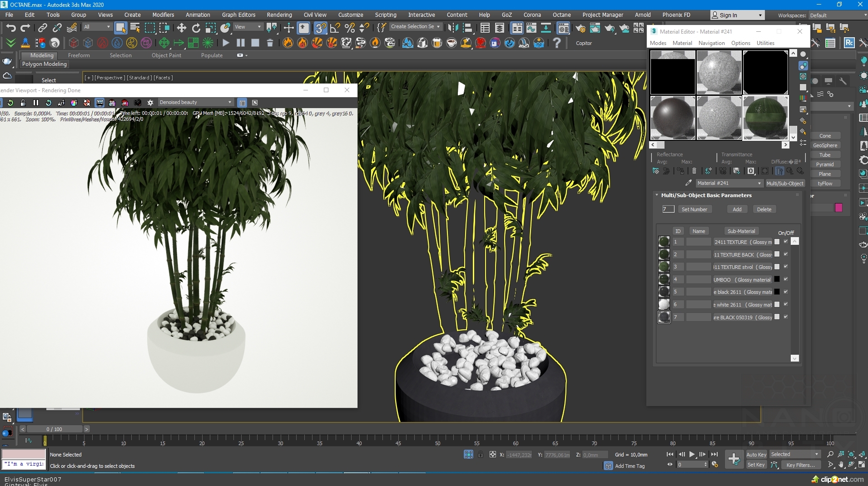Open the Material #241 name dropdown
The width and height of the screenshot is (868, 486).
click(x=759, y=183)
